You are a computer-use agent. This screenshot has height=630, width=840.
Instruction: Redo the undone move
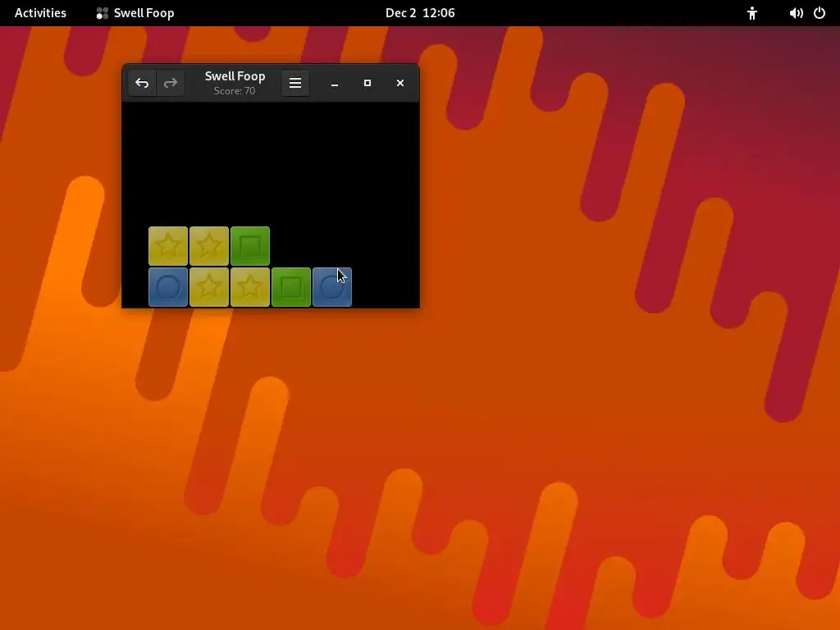point(171,83)
